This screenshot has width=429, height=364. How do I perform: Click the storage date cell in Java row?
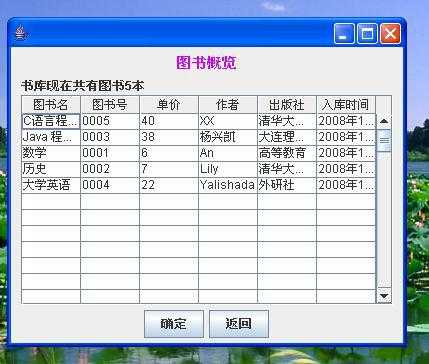pos(346,137)
